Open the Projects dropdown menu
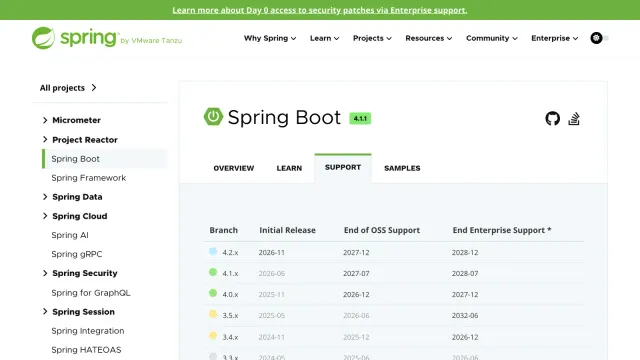The width and height of the screenshot is (640, 360). click(372, 38)
